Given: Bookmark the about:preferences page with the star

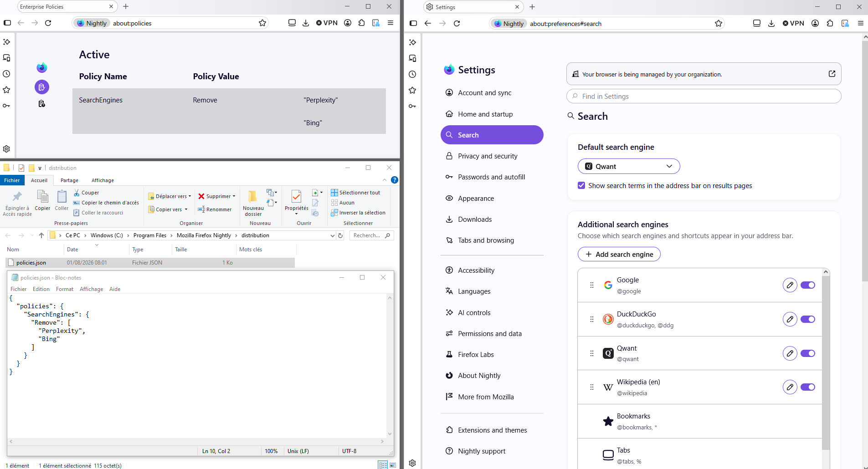Looking at the screenshot, I should (719, 23).
